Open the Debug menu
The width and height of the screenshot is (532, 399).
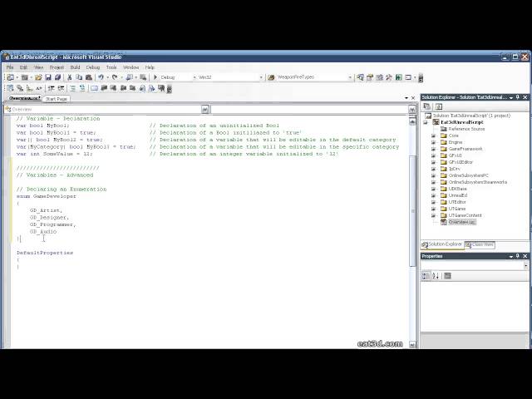pos(93,67)
